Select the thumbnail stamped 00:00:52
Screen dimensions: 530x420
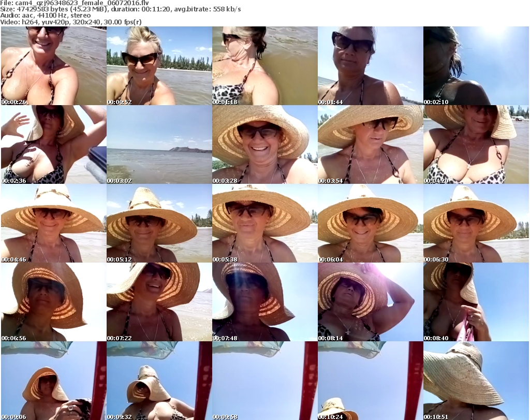pyautogui.click(x=159, y=66)
